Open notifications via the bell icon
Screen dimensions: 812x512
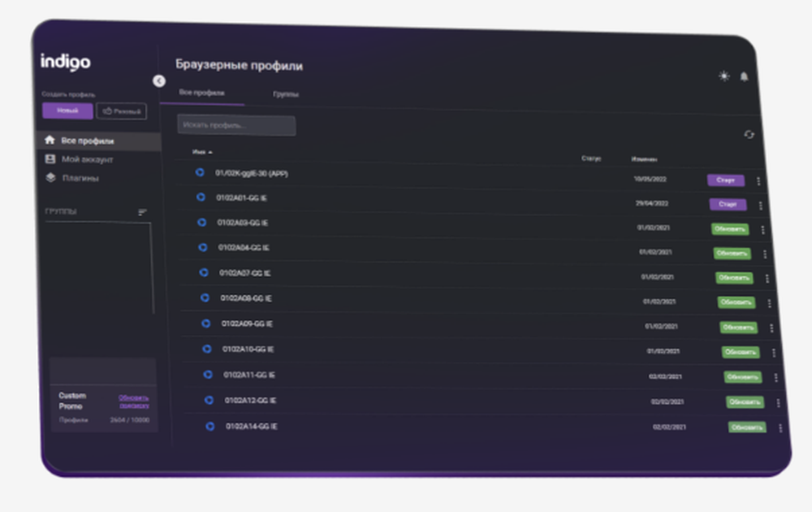pyautogui.click(x=744, y=75)
